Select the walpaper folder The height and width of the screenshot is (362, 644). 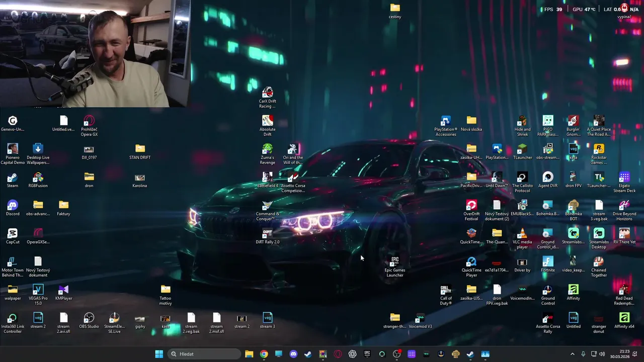[x=13, y=293]
